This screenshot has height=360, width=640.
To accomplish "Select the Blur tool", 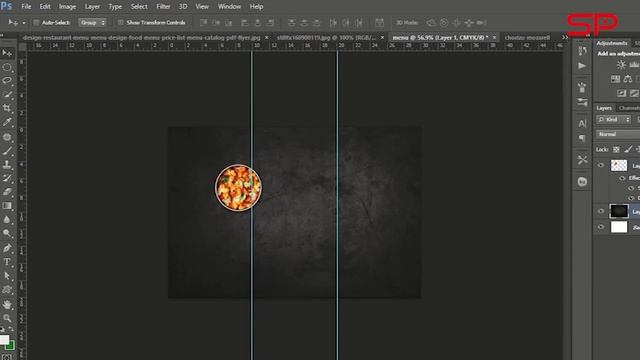I will coord(7,220).
